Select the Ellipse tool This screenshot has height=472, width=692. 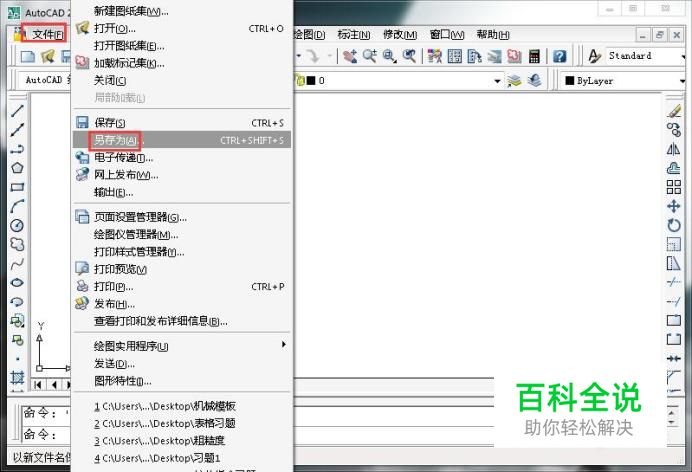(x=17, y=283)
